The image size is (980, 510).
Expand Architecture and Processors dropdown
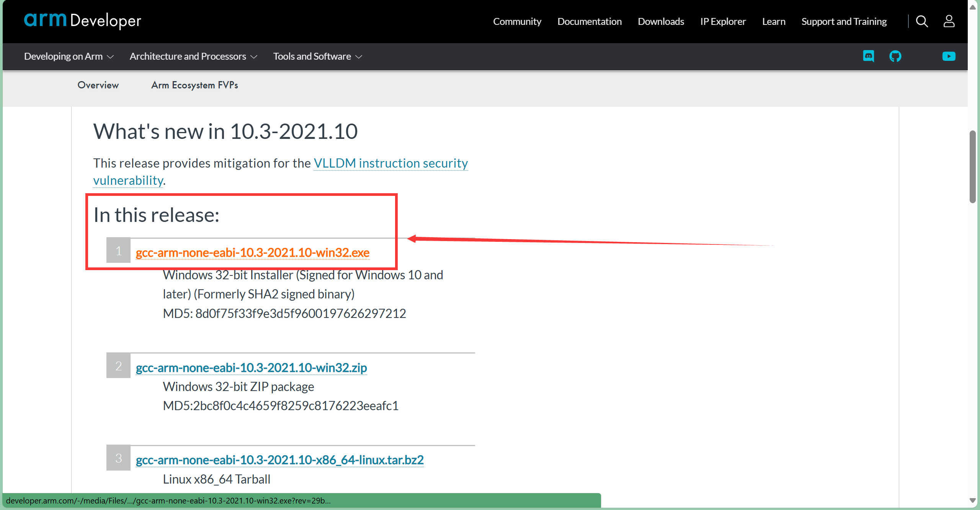(x=193, y=57)
